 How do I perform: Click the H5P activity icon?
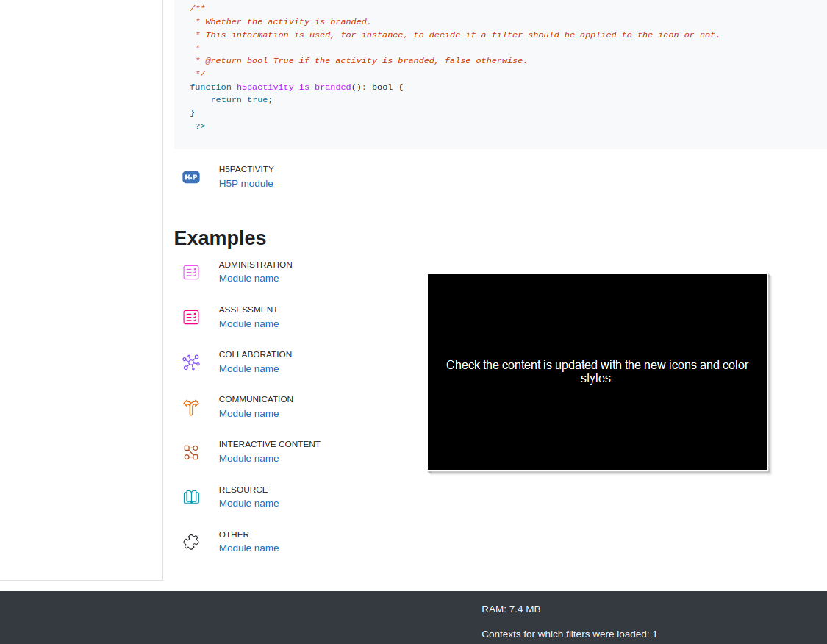pyautogui.click(x=191, y=177)
